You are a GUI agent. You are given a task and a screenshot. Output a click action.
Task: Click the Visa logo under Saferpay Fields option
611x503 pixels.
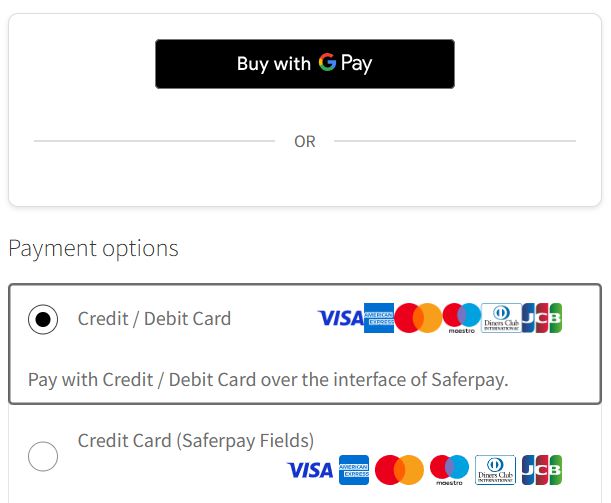(x=310, y=470)
